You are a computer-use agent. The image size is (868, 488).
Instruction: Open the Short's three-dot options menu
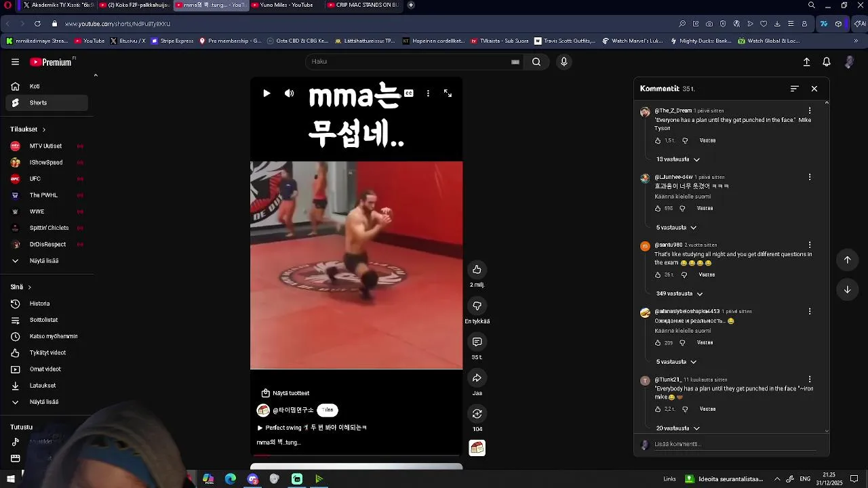pyautogui.click(x=428, y=94)
